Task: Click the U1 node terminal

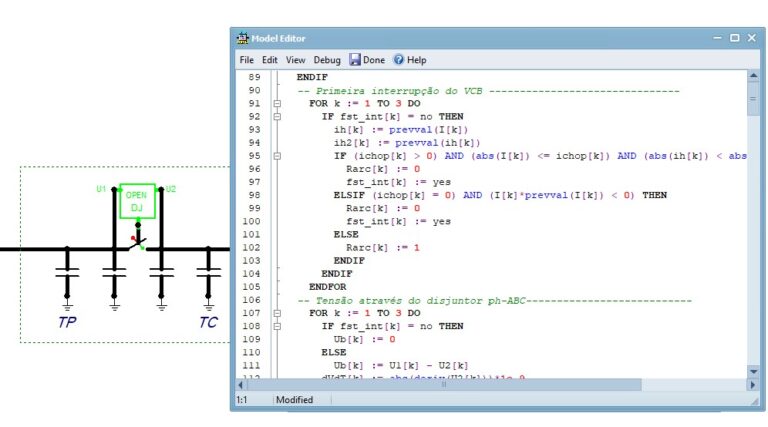Action: (x=112, y=189)
